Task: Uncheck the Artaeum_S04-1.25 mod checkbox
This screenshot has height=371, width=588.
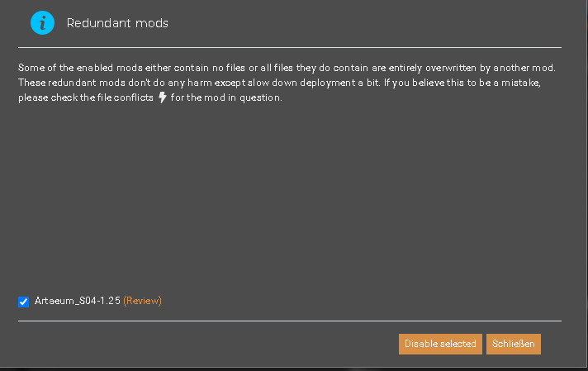Action: click(x=23, y=302)
